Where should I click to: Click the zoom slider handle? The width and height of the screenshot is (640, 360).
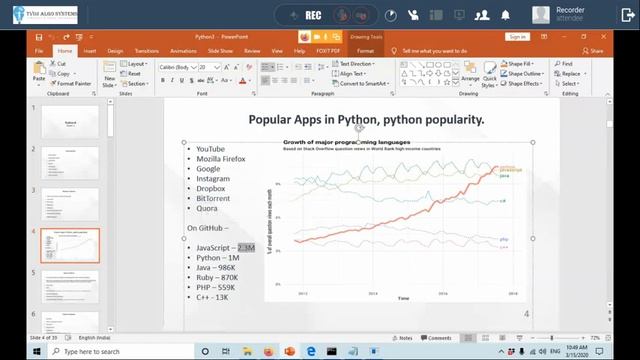552,338
